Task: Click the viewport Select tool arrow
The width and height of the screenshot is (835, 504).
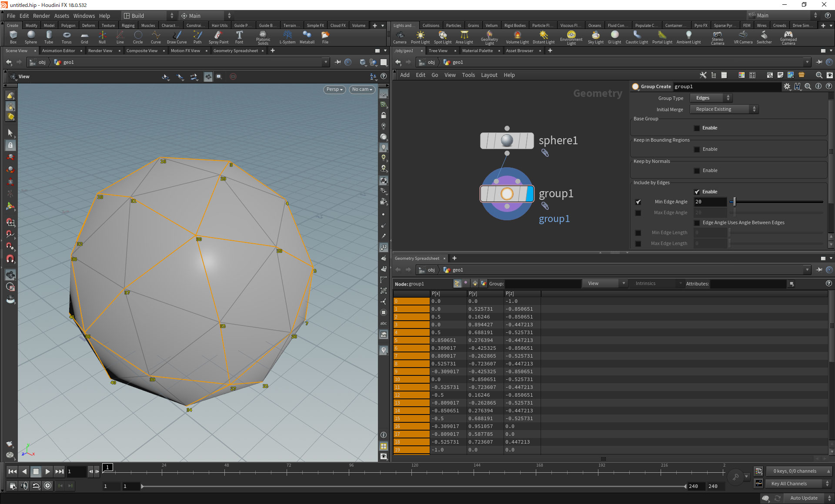Action: (10, 133)
